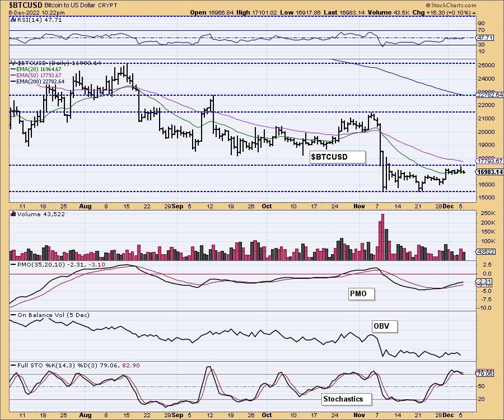
Task: Click the -2.31 PMO value tag
Action: click(485, 282)
